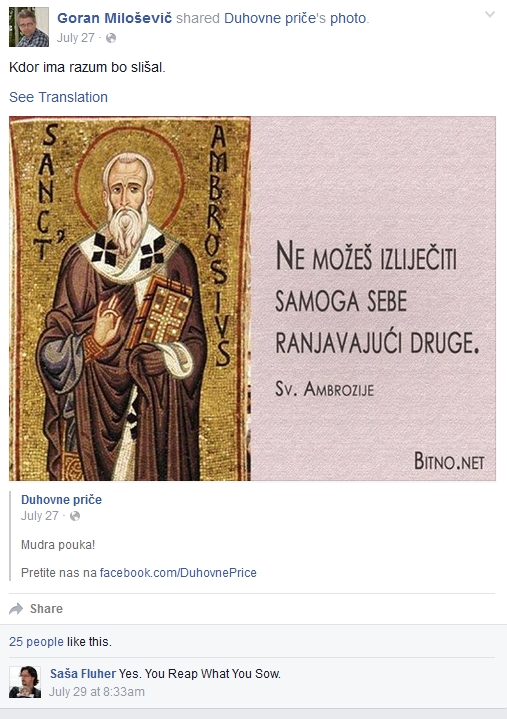
Task: Open the shared St. Ambrose photo
Action: click(252, 299)
